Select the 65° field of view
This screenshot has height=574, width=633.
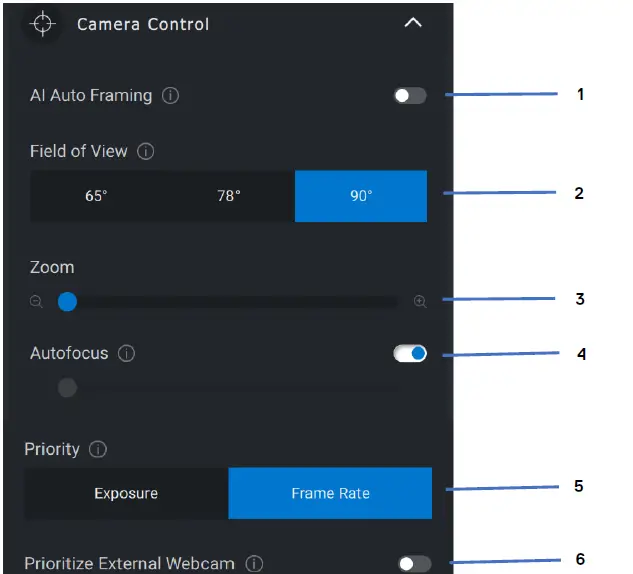click(96, 196)
